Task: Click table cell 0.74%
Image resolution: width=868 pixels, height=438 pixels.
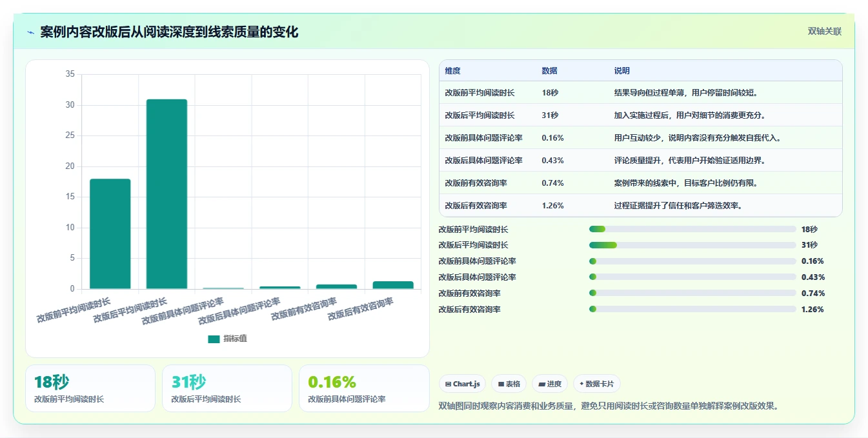Action: point(553,183)
